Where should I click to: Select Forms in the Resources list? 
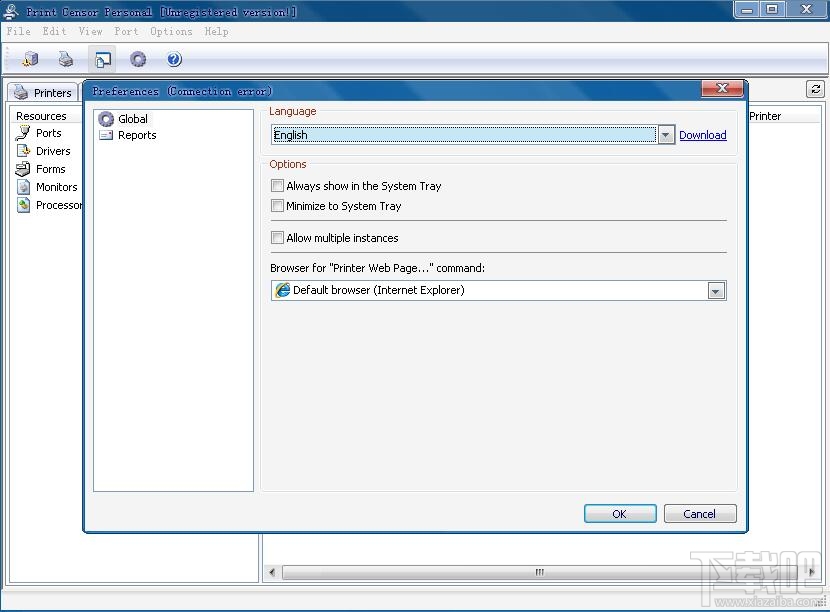tap(51, 169)
